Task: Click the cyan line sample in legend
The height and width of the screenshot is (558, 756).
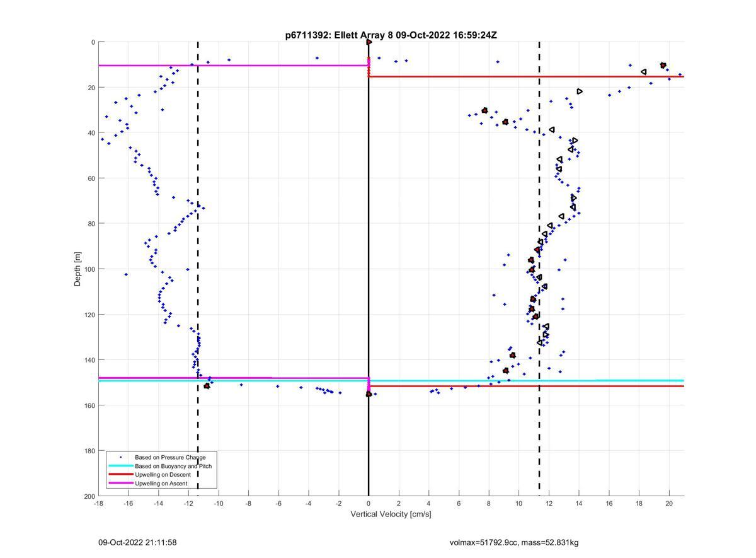Action: (120, 466)
